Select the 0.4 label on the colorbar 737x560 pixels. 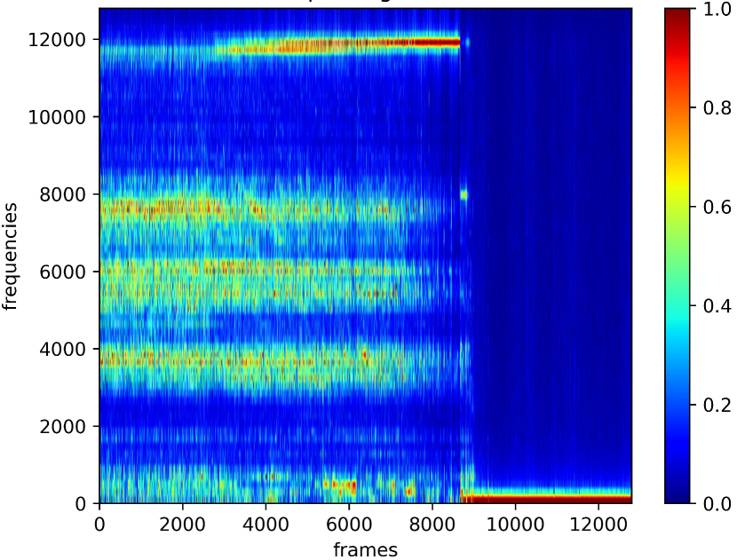point(717,306)
